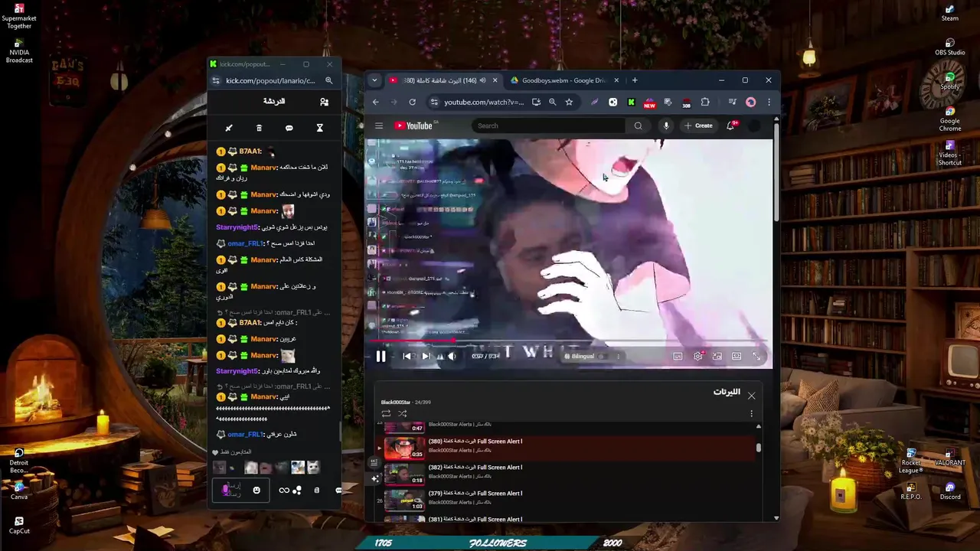This screenshot has width=980, height=551.
Task: Skip to next video in player
Action: point(426,356)
